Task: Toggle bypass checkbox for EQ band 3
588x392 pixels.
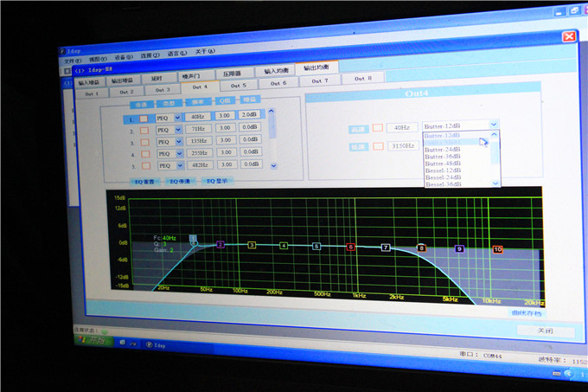Action: [144, 142]
